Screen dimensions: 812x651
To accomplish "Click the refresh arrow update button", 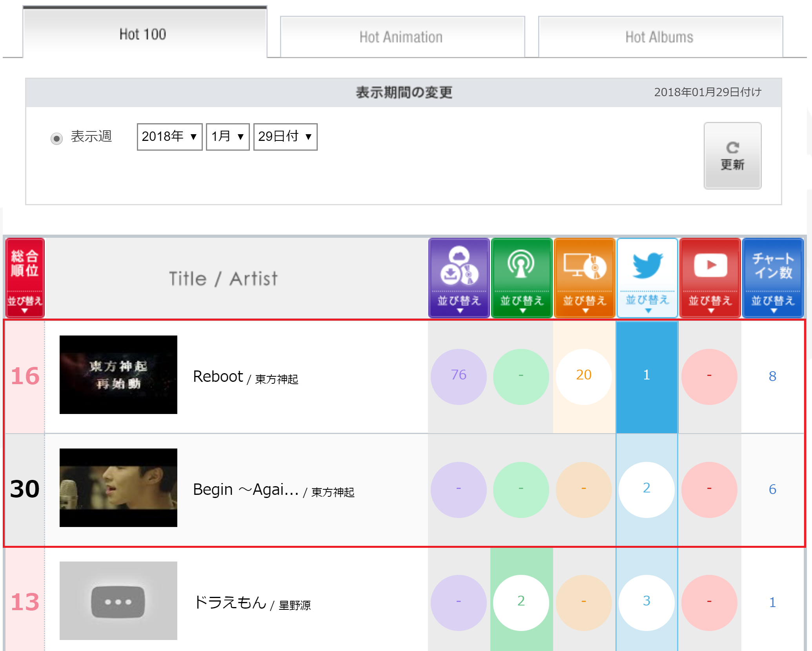I will 732,156.
